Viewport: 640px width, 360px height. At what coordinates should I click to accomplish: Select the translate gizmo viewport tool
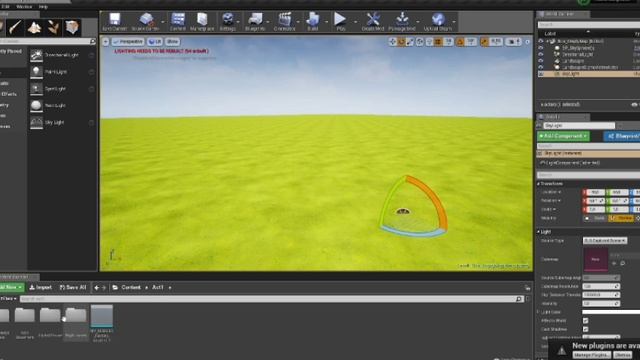tap(392, 42)
